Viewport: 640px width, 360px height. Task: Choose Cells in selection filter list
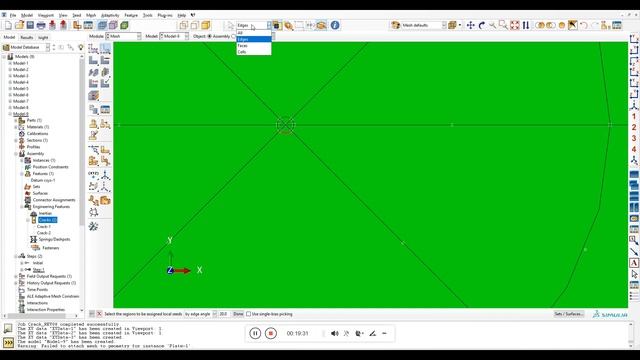[x=254, y=52]
